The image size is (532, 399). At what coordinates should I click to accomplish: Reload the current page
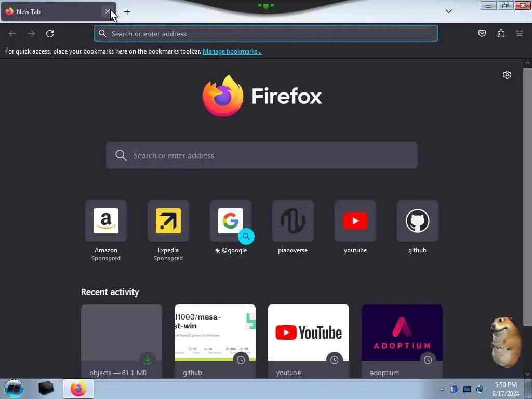(x=50, y=34)
